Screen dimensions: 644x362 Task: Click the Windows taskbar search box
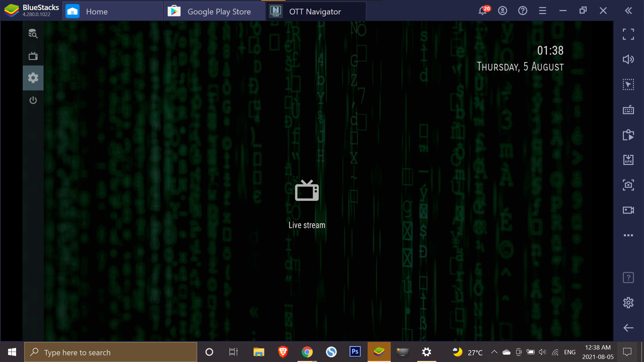111,352
